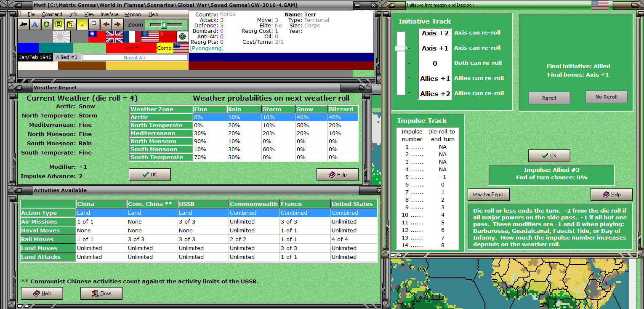Click the South Monsoon Storm 60% cell
The width and height of the screenshot is (644, 309).
(x=278, y=149)
